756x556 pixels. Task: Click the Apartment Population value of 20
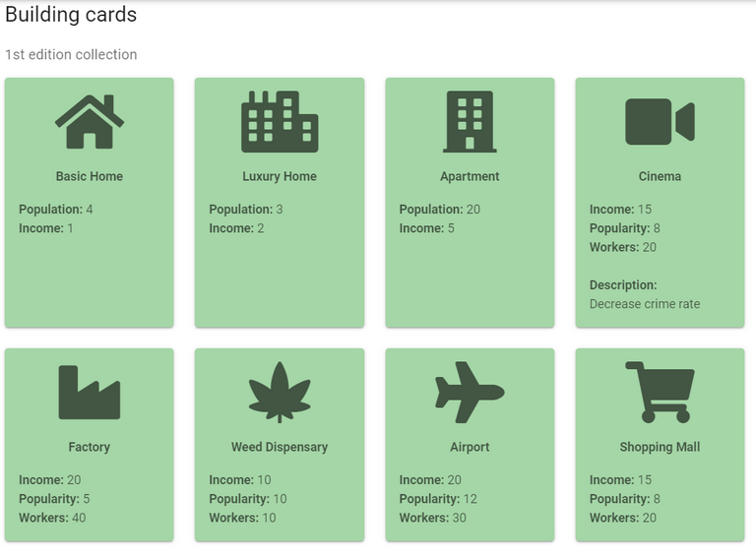[473, 210]
